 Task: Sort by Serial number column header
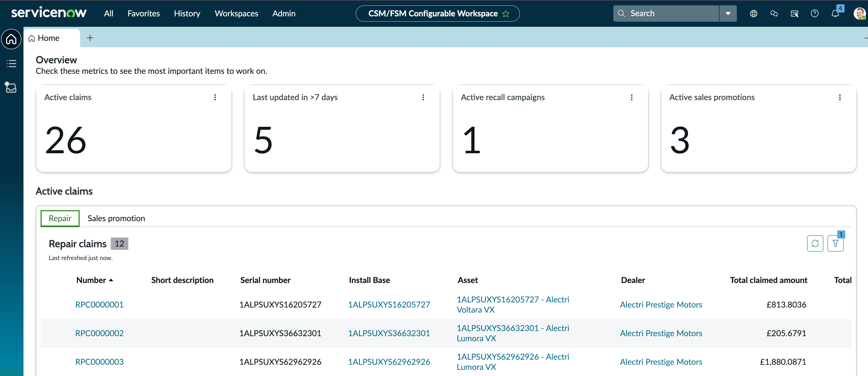click(265, 280)
